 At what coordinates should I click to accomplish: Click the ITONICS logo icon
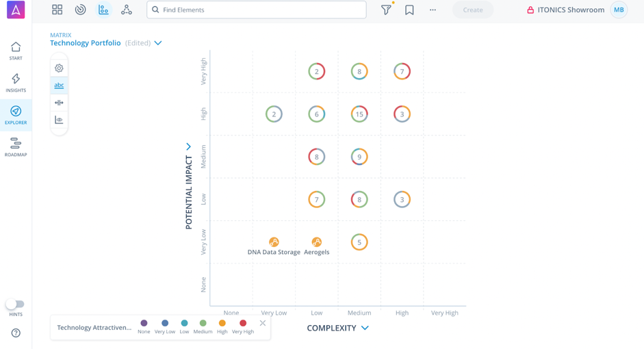pos(16,10)
